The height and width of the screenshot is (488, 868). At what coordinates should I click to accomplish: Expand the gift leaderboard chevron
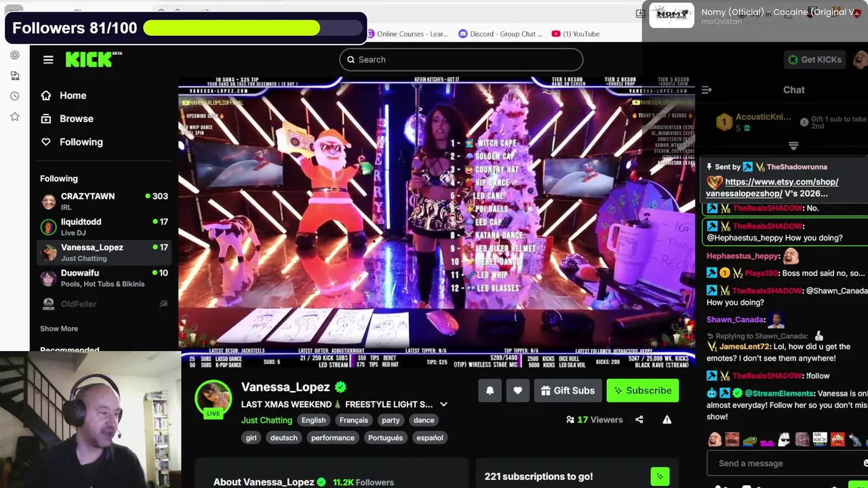point(793,146)
